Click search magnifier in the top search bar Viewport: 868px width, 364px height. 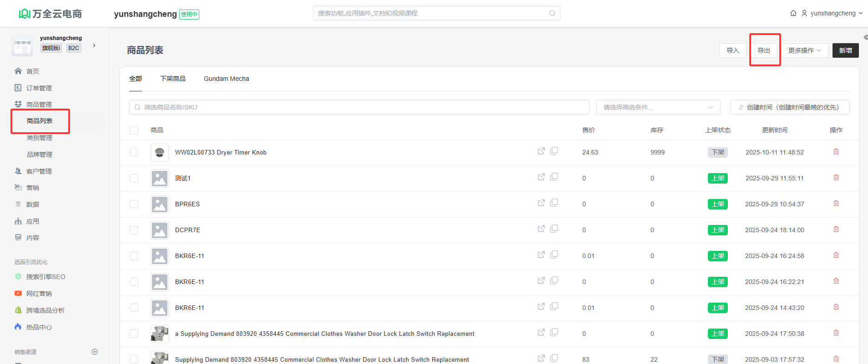(x=552, y=13)
